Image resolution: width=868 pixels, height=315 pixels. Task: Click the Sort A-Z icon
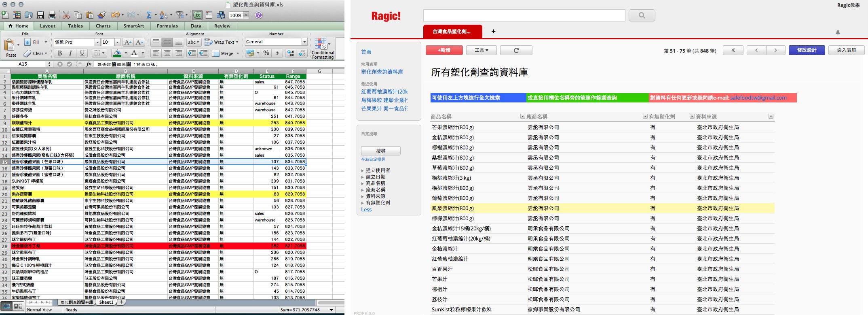tap(163, 15)
